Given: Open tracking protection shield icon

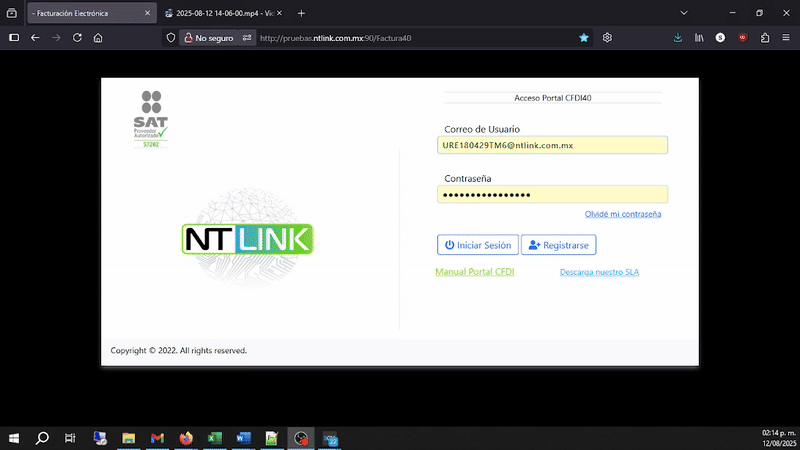Looking at the screenshot, I should click(x=171, y=38).
